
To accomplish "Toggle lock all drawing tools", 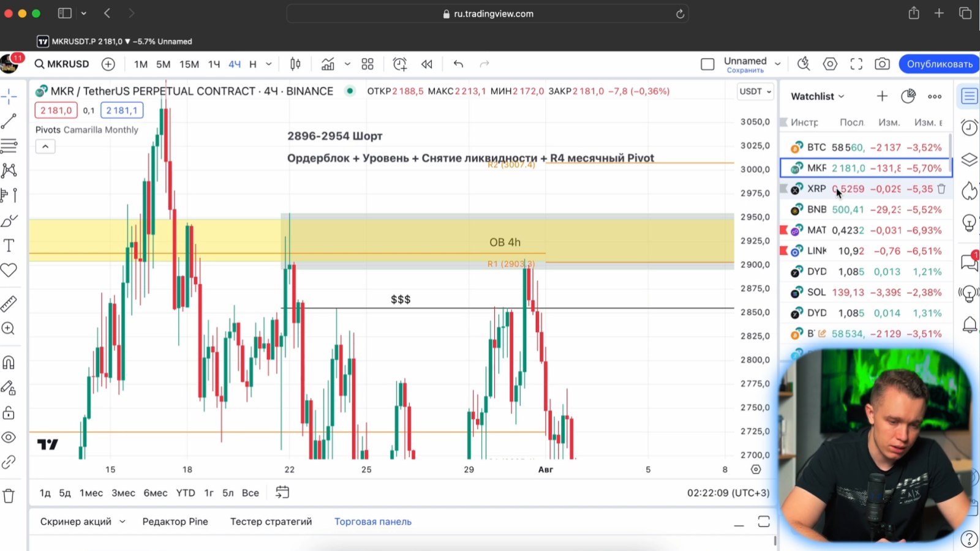I will pos(9,413).
